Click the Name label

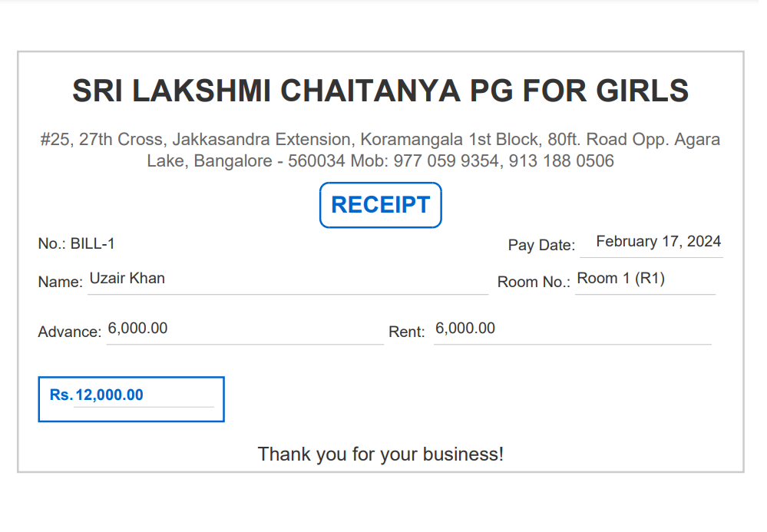[x=60, y=283]
